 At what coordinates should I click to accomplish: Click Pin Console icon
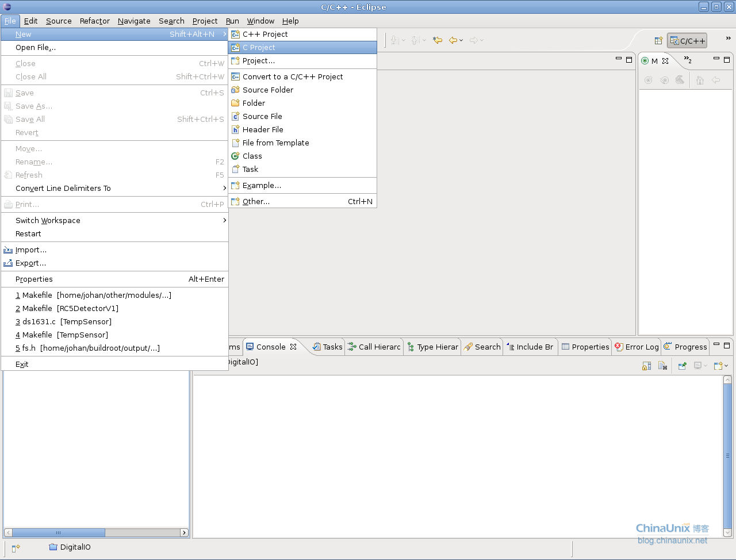(x=683, y=366)
